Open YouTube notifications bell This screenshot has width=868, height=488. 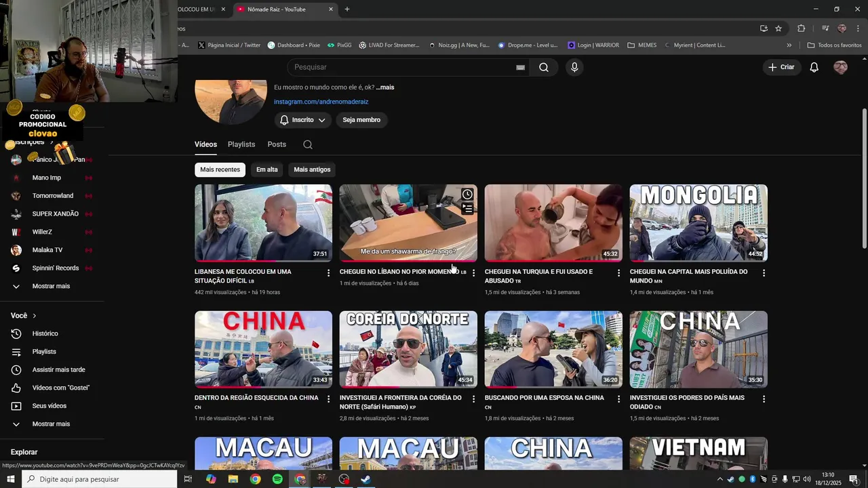point(814,67)
